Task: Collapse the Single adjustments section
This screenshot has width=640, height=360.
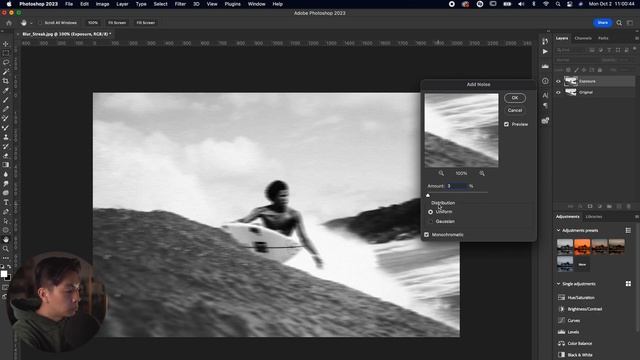Action: tap(558, 284)
